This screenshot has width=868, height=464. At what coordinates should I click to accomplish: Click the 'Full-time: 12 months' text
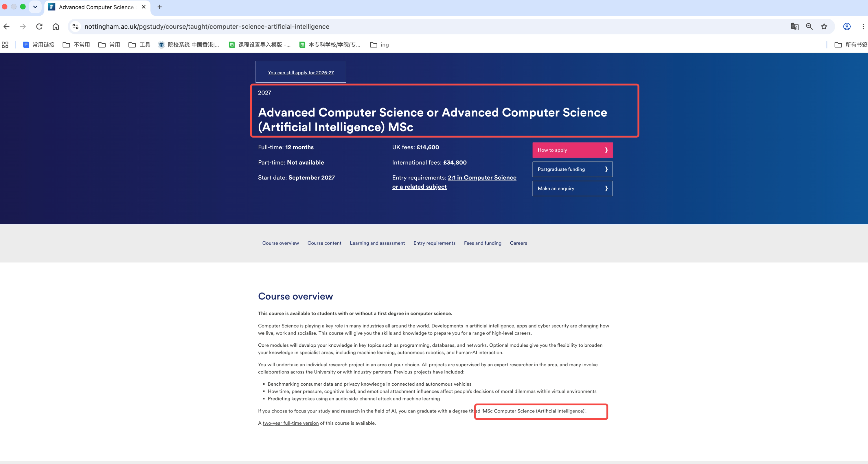point(286,147)
